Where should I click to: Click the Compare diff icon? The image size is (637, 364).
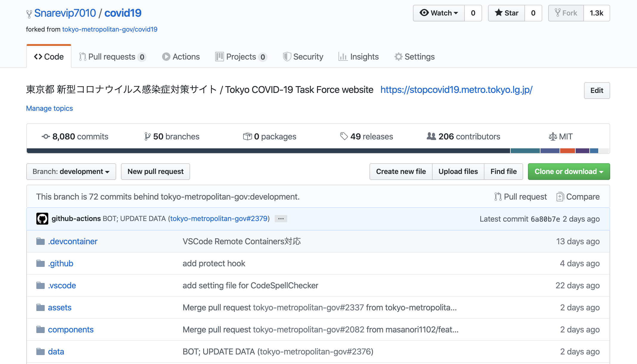click(560, 197)
